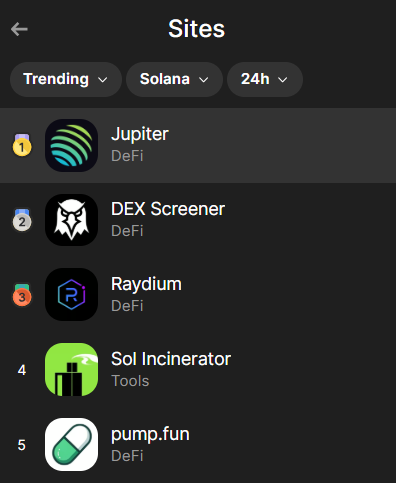Click the Raydium logo icon

point(71,295)
